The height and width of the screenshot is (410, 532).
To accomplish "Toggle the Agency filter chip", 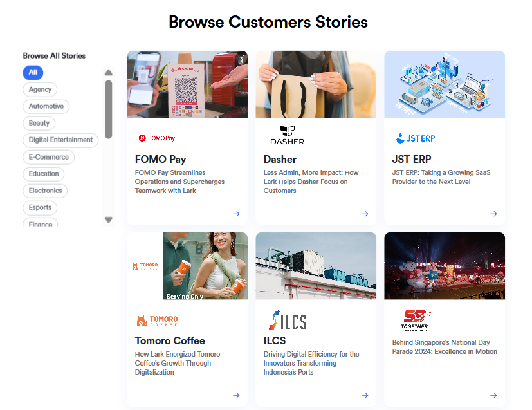I will (40, 89).
